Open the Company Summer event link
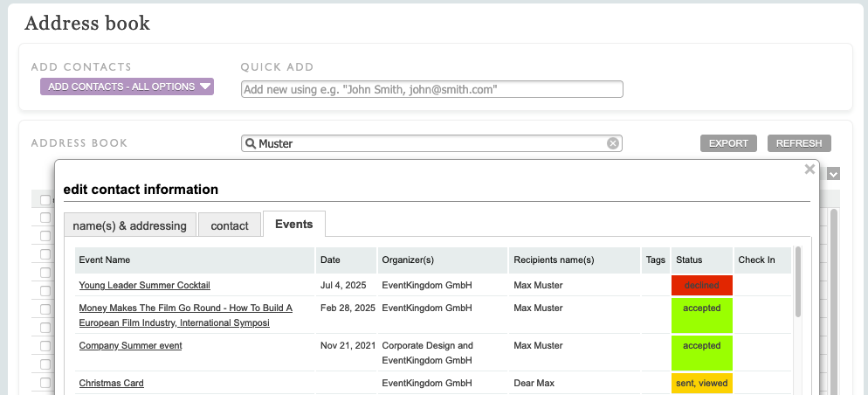The image size is (868, 395). click(x=130, y=345)
